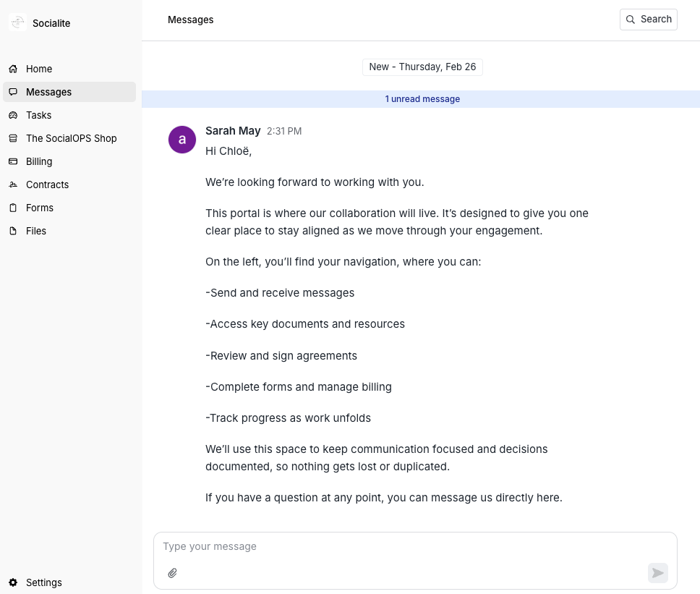The width and height of the screenshot is (700, 594).
Task: Click the Home icon in the sidebar
Action: click(x=13, y=69)
